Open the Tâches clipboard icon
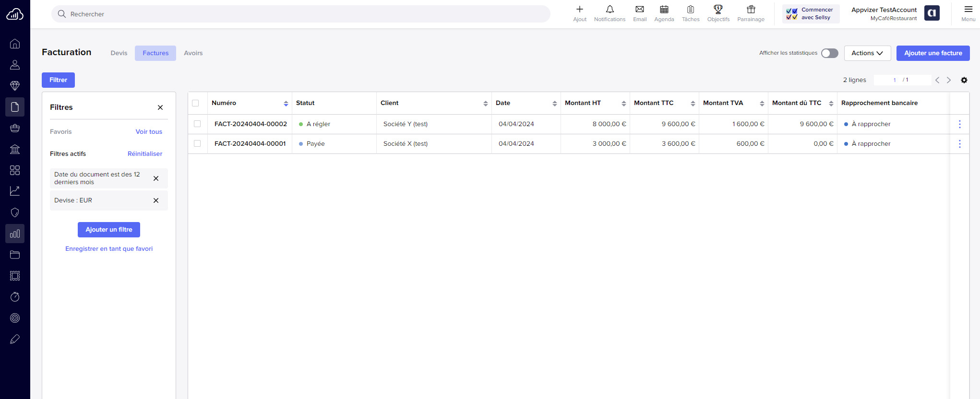Viewport: 980px width, 399px height. pos(691,9)
